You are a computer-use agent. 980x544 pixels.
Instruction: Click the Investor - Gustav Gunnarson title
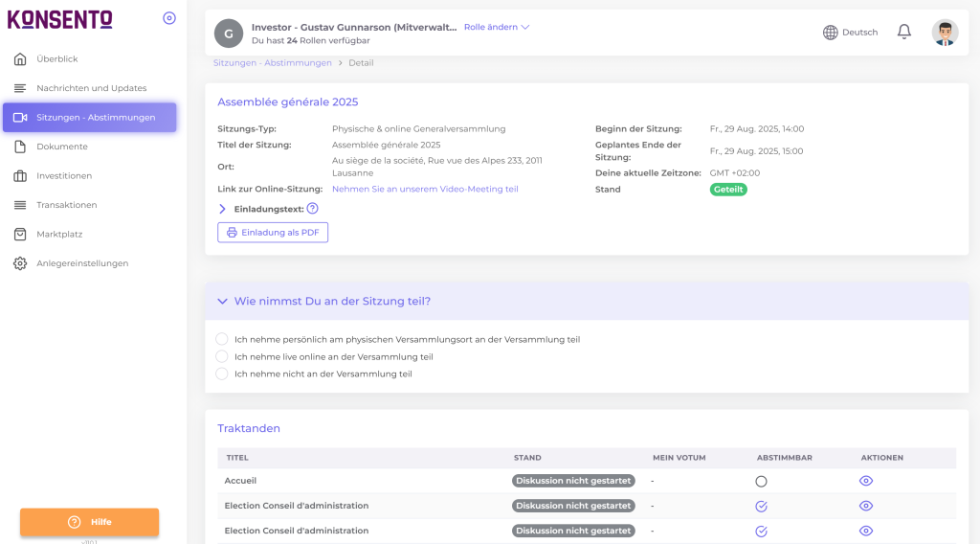pyautogui.click(x=354, y=27)
